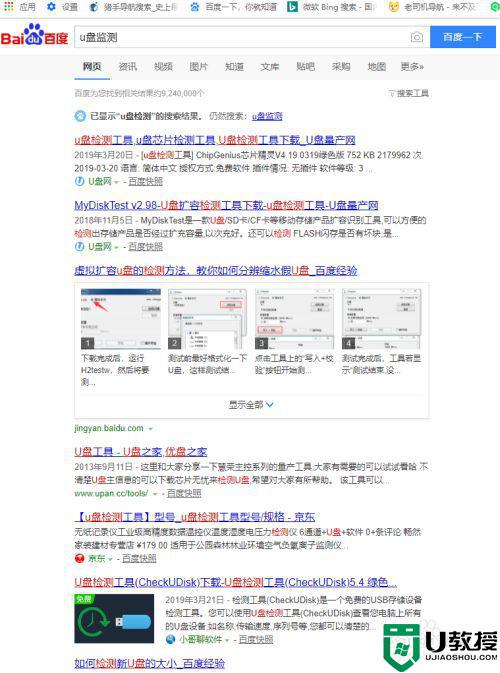The width and height of the screenshot is (500, 673).
Task: Select the 网页 tab
Action: pos(92,67)
